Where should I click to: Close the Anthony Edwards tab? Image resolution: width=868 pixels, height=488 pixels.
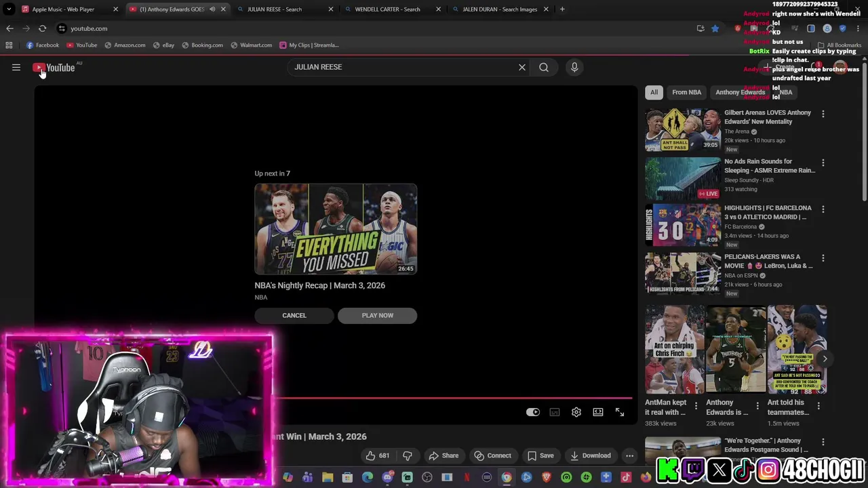pos(223,9)
